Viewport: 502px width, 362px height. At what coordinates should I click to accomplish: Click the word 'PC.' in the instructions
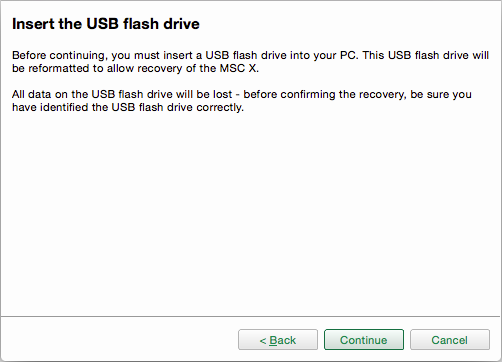[x=349, y=55]
